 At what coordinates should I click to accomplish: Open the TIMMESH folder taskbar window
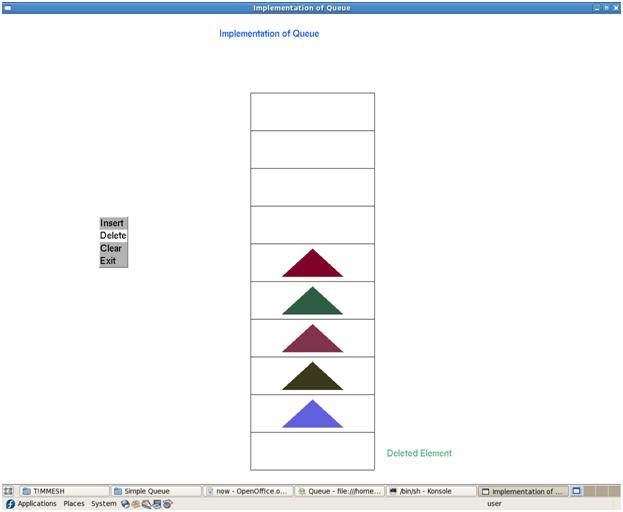click(x=64, y=491)
